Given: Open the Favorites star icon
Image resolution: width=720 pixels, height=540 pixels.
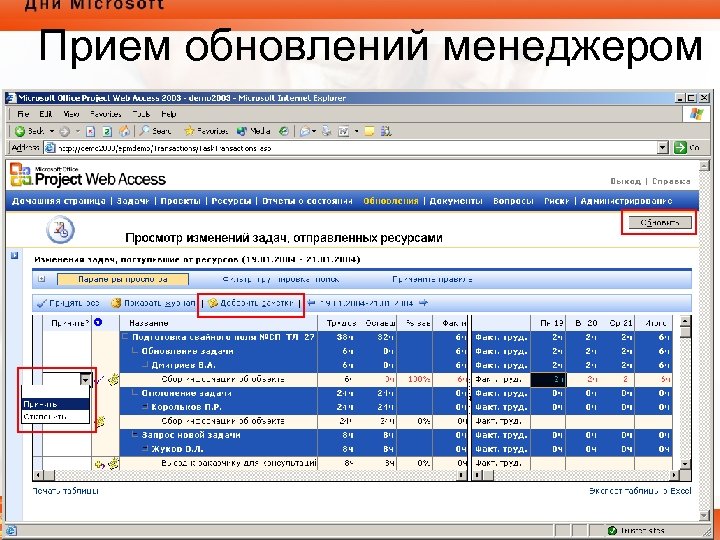Looking at the screenshot, I should pyautogui.click(x=189, y=132).
